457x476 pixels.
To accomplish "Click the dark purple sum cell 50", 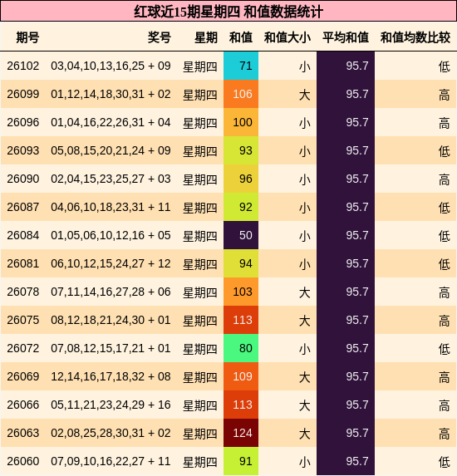I will pyautogui.click(x=241, y=235).
